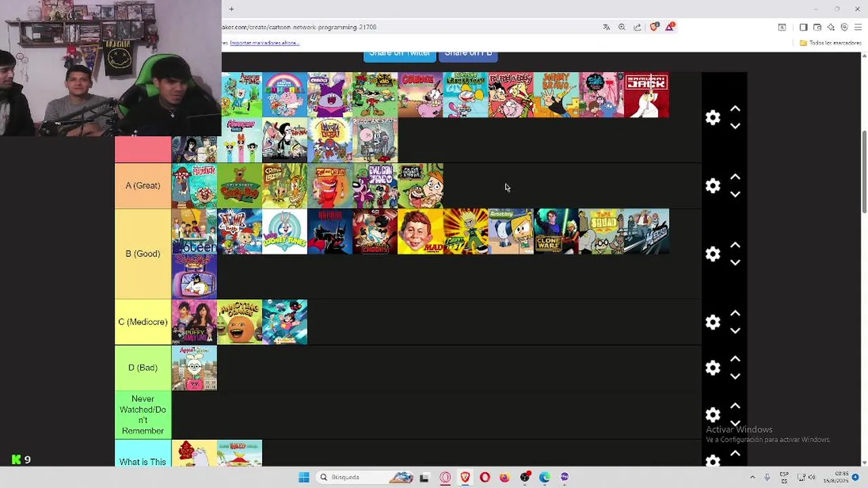Select the Looney Tunes thumbnail
Screen dimensions: 868x488
click(x=285, y=231)
